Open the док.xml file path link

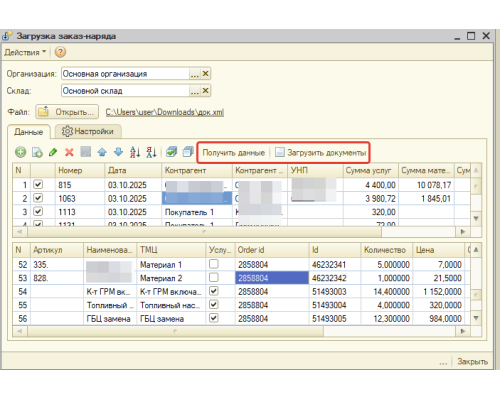click(x=165, y=112)
